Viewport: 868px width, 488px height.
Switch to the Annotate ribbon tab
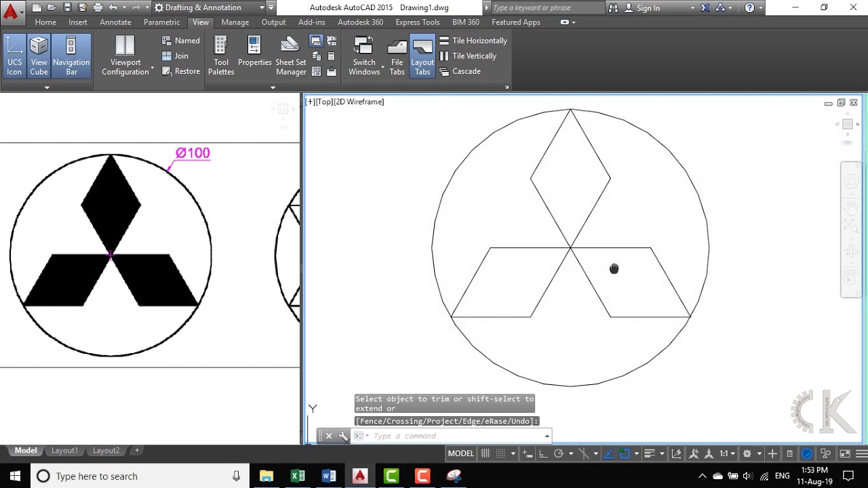[115, 22]
